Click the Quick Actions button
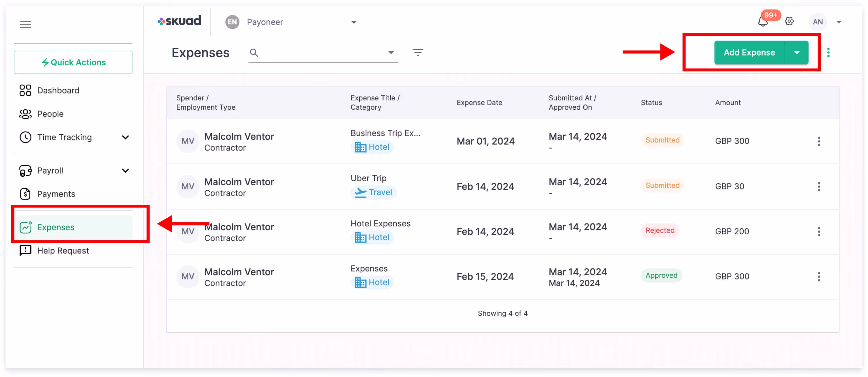This screenshot has height=377, width=868. [73, 62]
